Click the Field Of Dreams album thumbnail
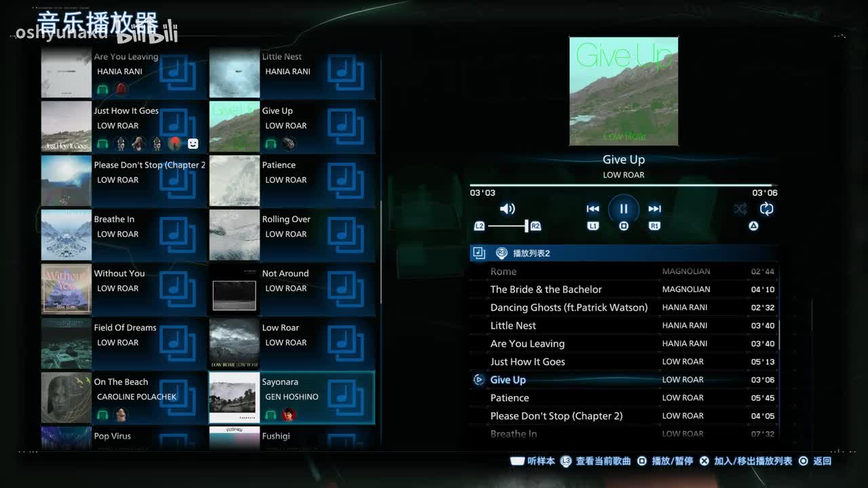This screenshot has height=488, width=868. (x=66, y=344)
